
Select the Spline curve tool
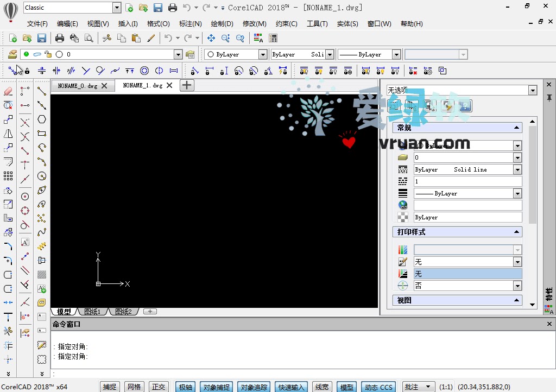point(42,232)
